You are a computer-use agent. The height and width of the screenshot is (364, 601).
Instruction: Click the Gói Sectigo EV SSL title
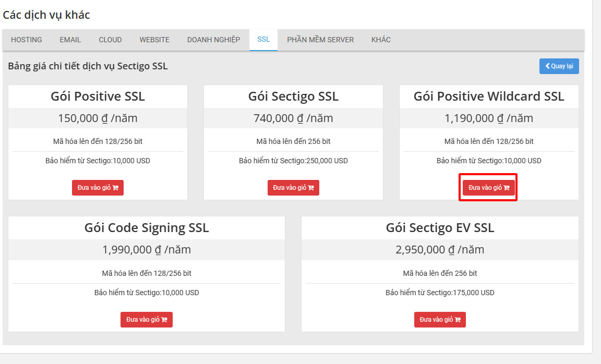440,228
